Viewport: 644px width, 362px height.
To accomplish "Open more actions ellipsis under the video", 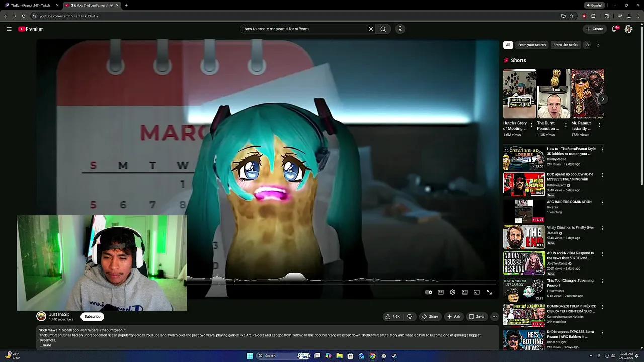I will pyautogui.click(x=495, y=317).
